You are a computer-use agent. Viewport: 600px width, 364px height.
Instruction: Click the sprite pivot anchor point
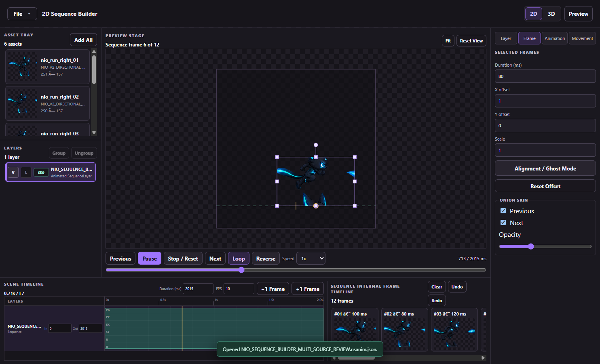coord(316,206)
